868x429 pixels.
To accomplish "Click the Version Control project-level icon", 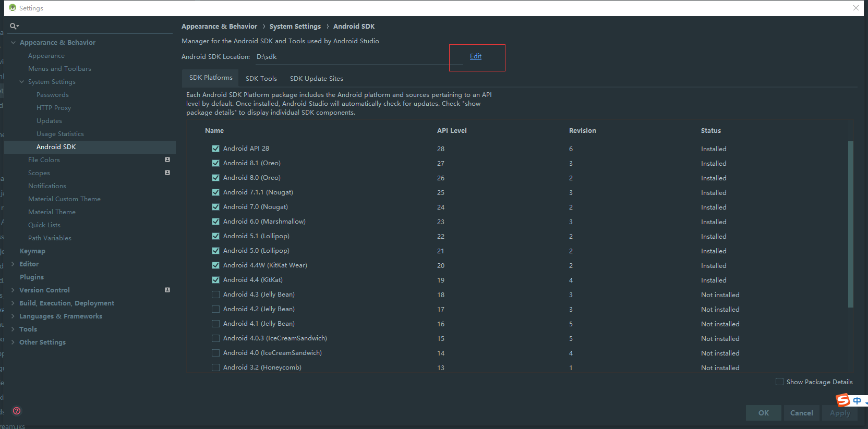I will [x=167, y=290].
